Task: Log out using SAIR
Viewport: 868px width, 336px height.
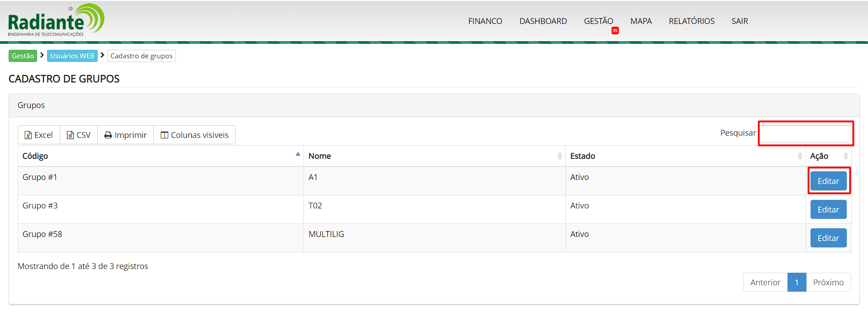Action: [x=740, y=21]
